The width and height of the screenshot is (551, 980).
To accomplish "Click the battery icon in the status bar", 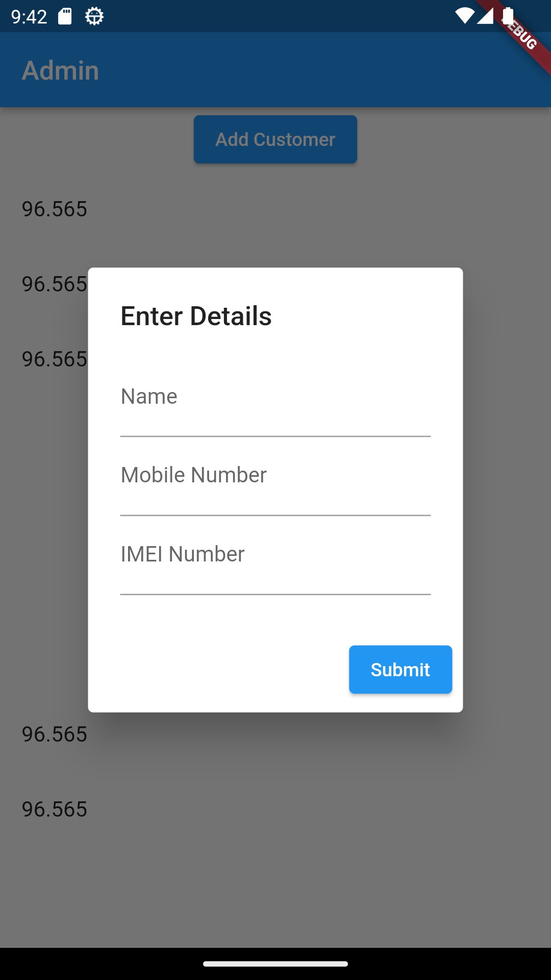I will tap(509, 15).
